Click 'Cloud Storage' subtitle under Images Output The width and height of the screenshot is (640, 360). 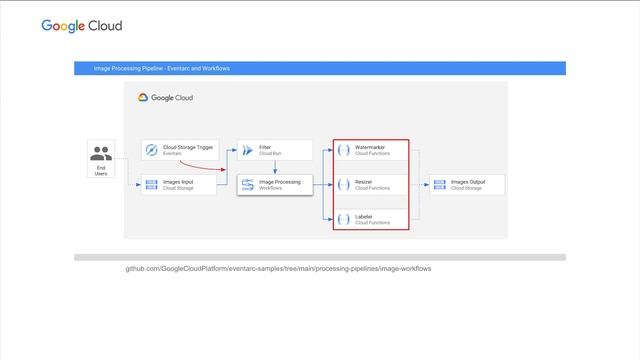[466, 188]
